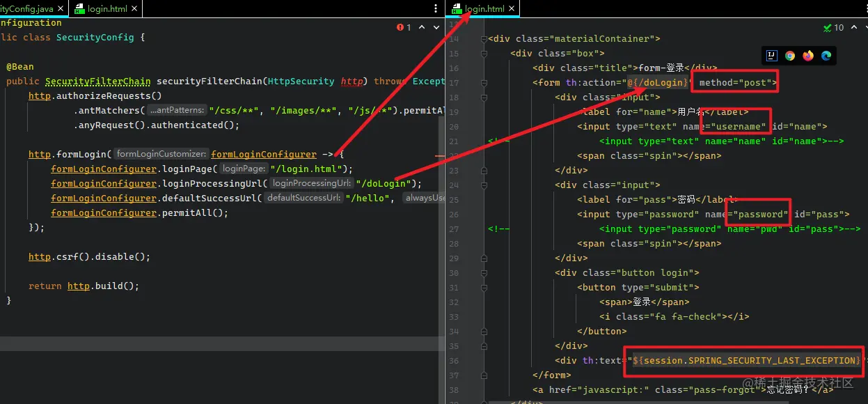Viewport: 868px width, 404px height.
Task: Click formLoginConfigurer before loginPage
Action: coord(104,169)
